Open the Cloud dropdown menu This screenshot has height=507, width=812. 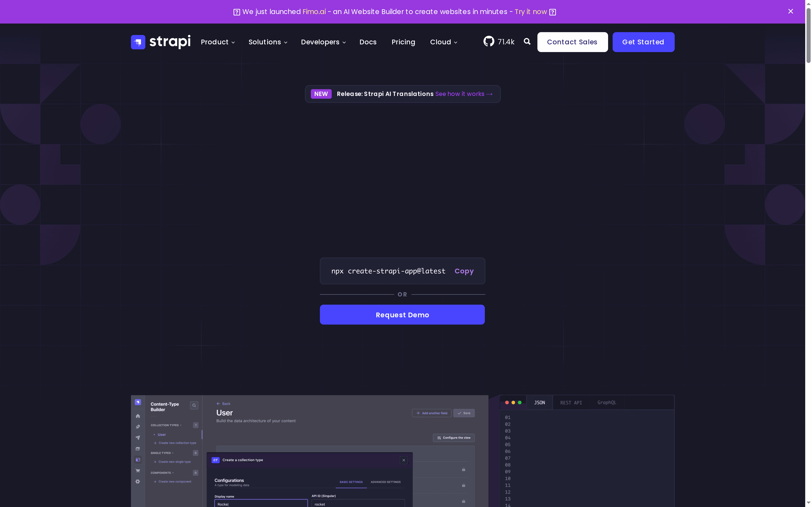tap(443, 42)
